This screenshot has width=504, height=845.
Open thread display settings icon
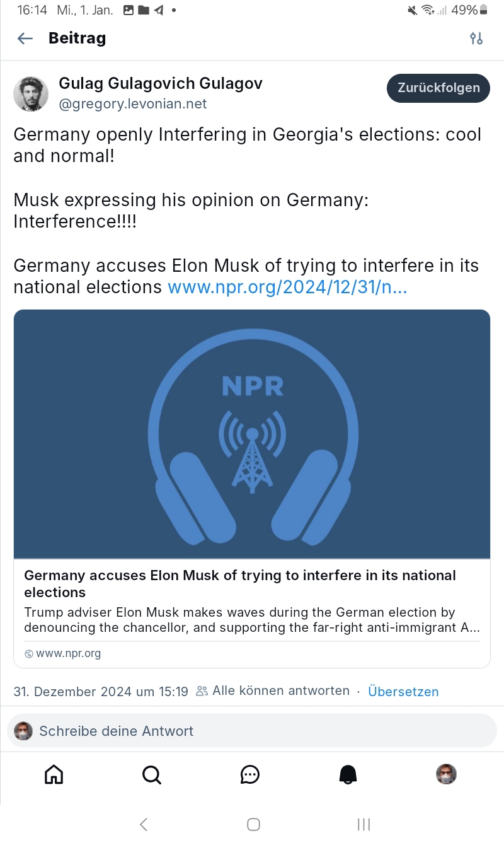coord(476,38)
